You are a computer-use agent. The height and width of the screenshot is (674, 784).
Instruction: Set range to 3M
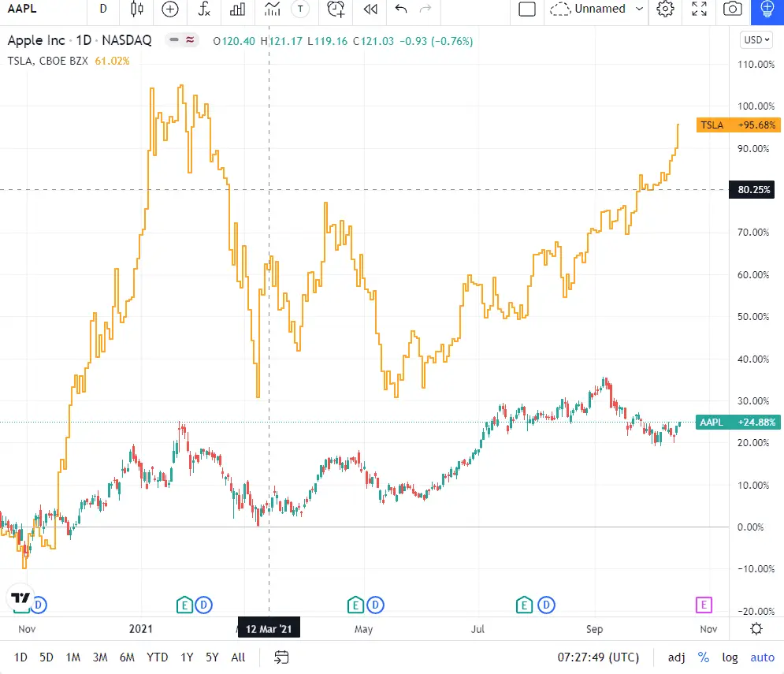[x=100, y=657]
